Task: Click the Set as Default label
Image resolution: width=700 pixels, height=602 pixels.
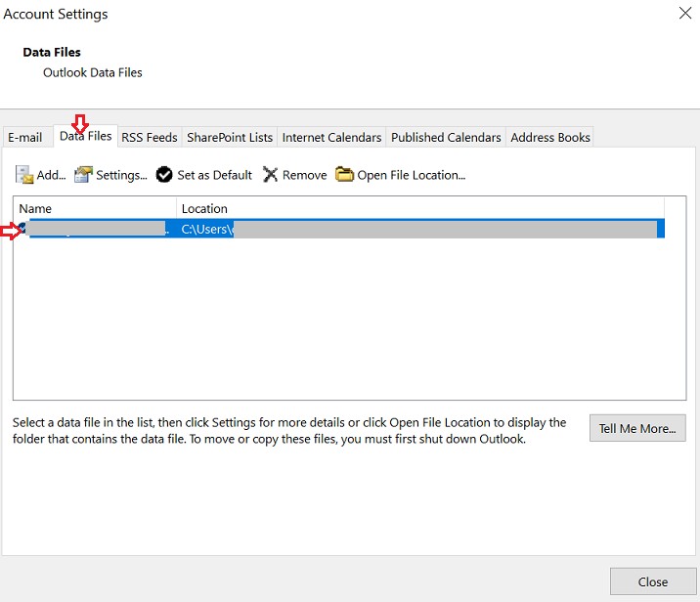Action: click(215, 175)
